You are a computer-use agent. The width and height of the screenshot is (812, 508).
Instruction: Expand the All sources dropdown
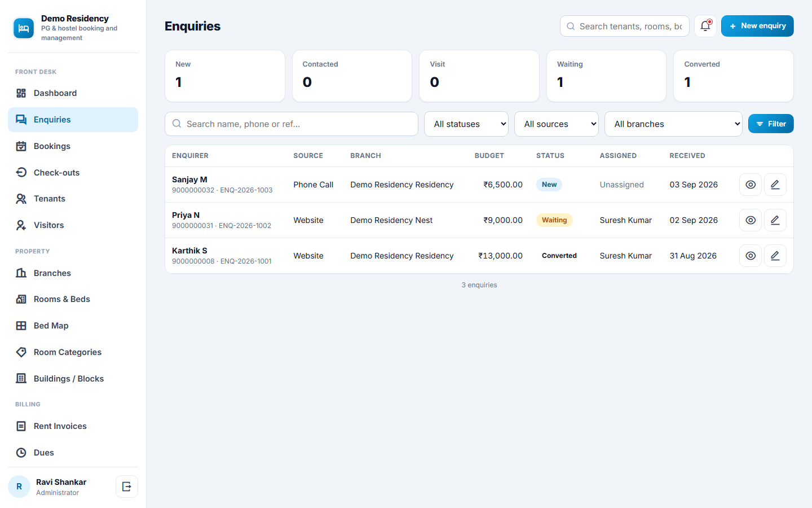pyautogui.click(x=557, y=124)
